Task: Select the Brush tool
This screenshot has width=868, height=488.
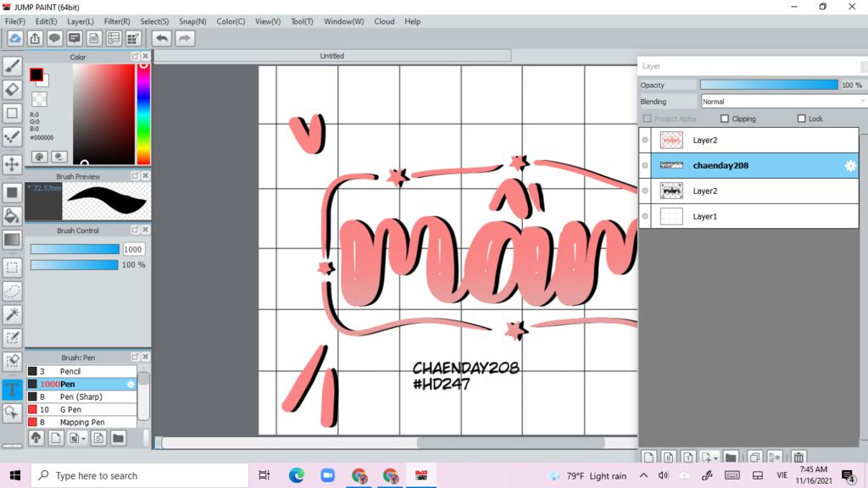Action: point(12,66)
